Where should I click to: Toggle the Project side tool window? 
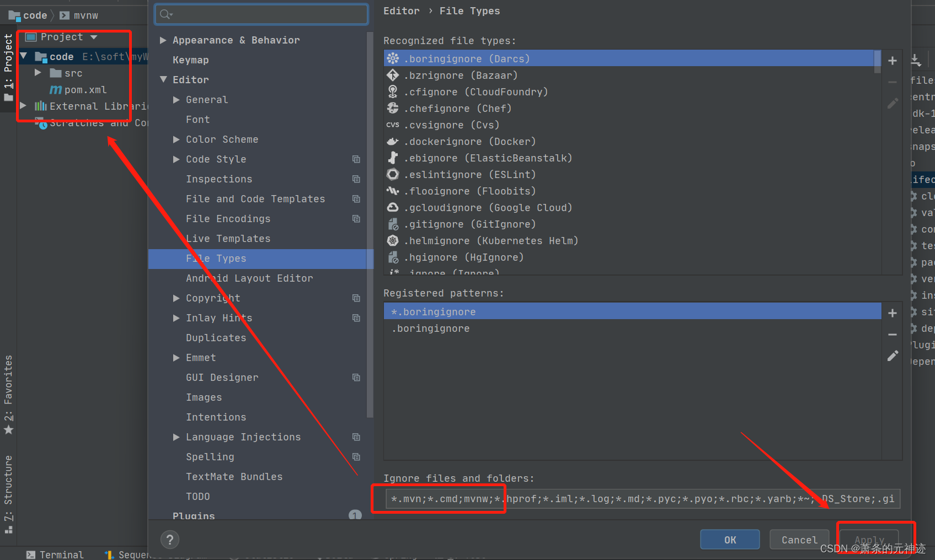(8, 67)
